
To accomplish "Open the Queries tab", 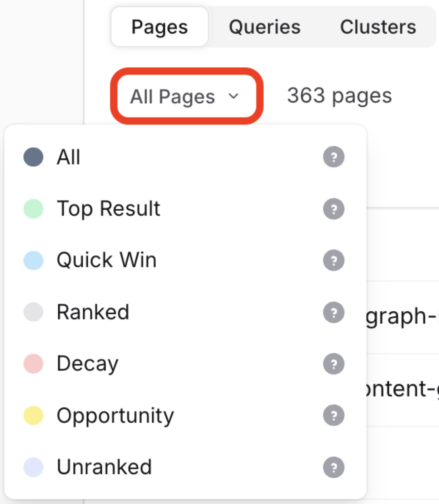I will pyautogui.click(x=264, y=27).
